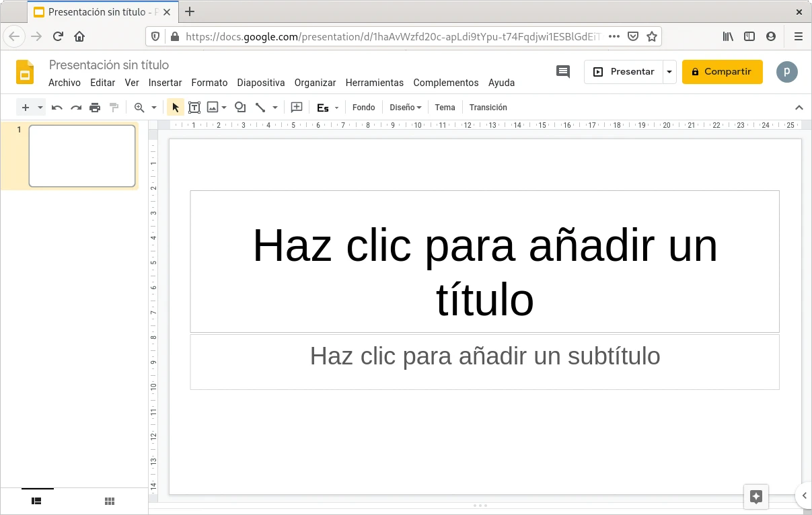
Task: Open the Insertar menu
Action: click(165, 83)
